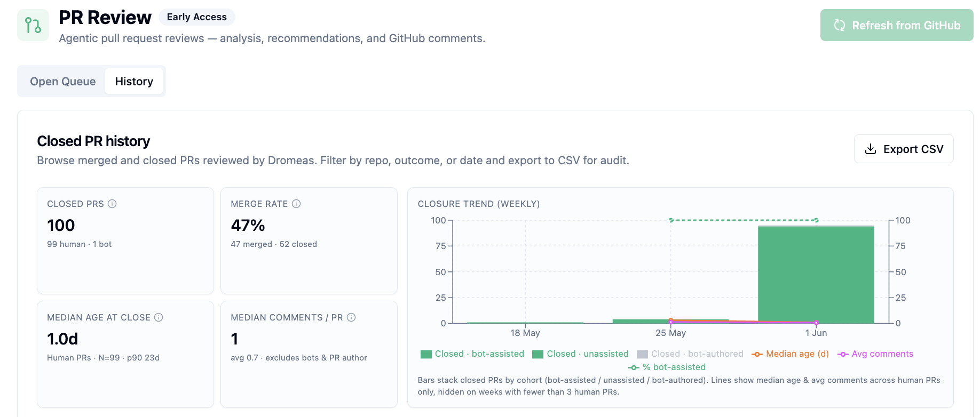Click the '25 May' axis label

coord(671,333)
